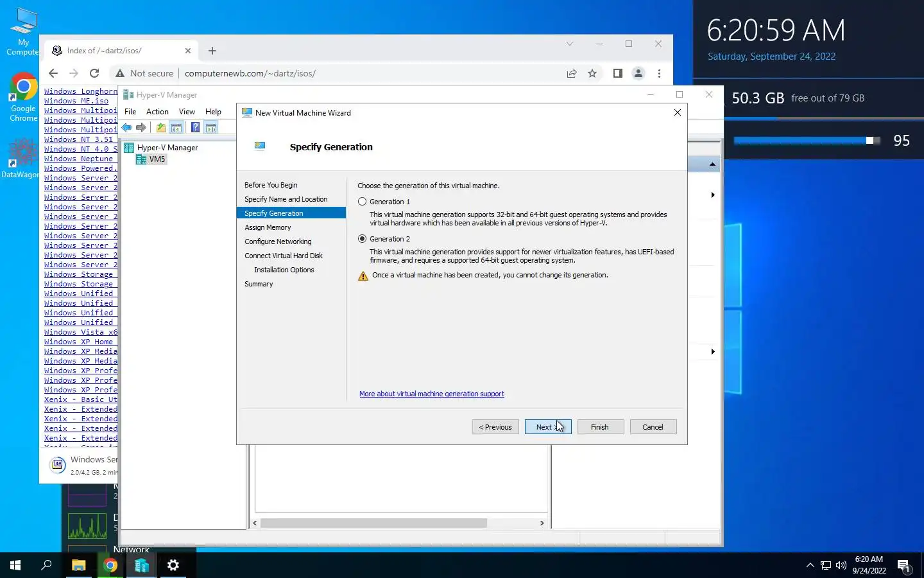Cancel the New Virtual Machine Wizard
Viewport: 924px width, 578px height.
point(653,427)
